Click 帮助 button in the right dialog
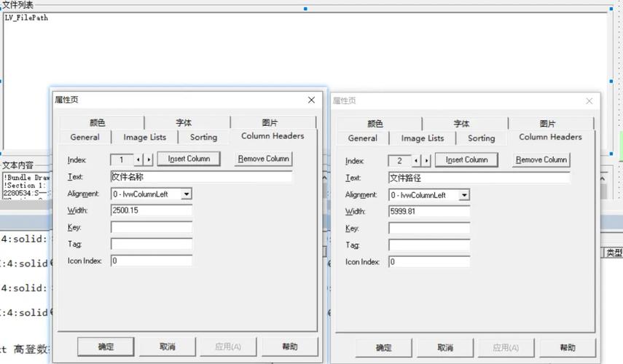The width and height of the screenshot is (623, 364). coord(568,348)
